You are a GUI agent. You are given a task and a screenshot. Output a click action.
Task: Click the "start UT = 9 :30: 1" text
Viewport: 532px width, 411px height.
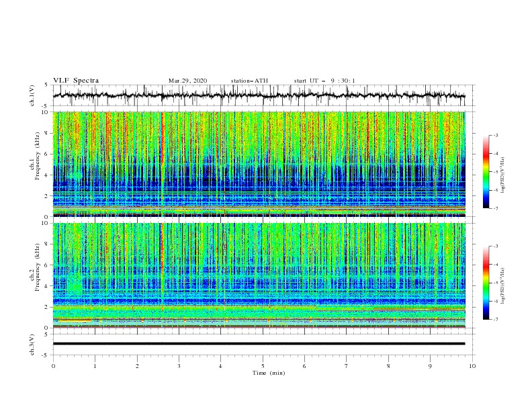point(324,81)
